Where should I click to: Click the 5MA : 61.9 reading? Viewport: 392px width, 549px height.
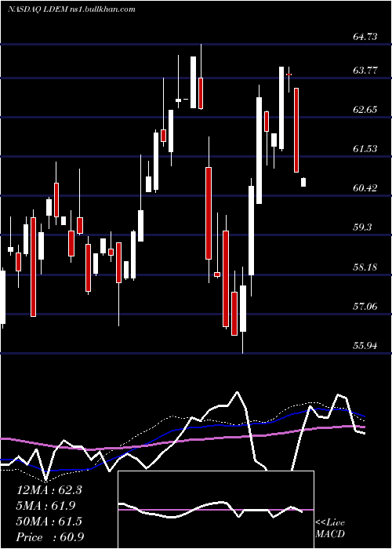pyautogui.click(x=46, y=506)
